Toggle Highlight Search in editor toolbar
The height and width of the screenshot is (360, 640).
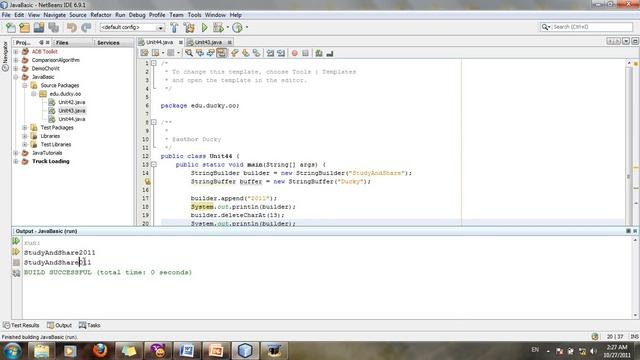point(221,53)
